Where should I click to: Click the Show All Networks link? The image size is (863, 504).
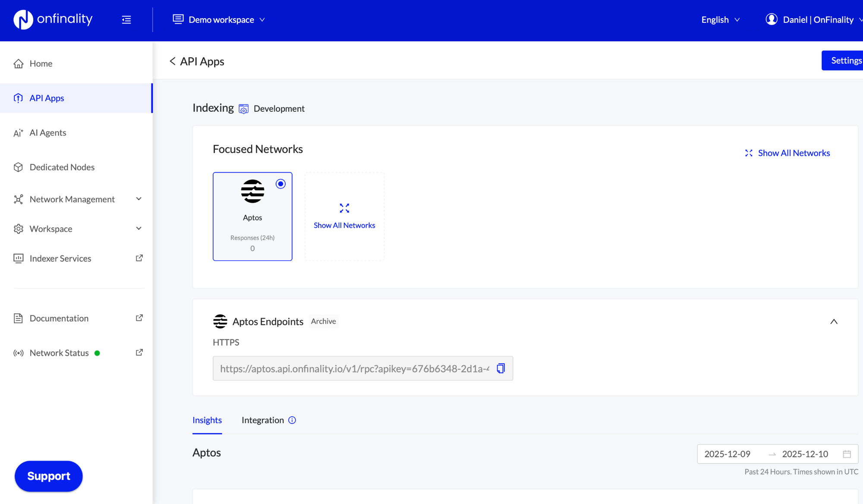pyautogui.click(x=794, y=153)
